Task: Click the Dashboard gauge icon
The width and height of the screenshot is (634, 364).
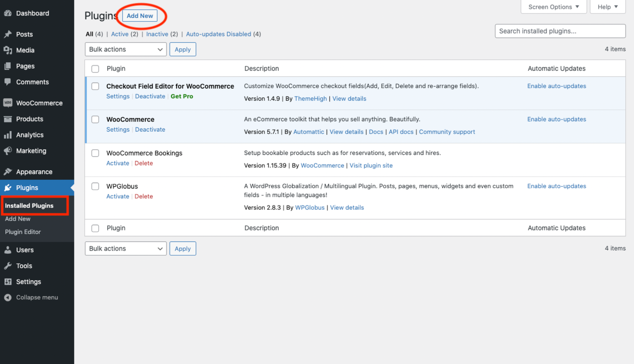Action: point(8,13)
